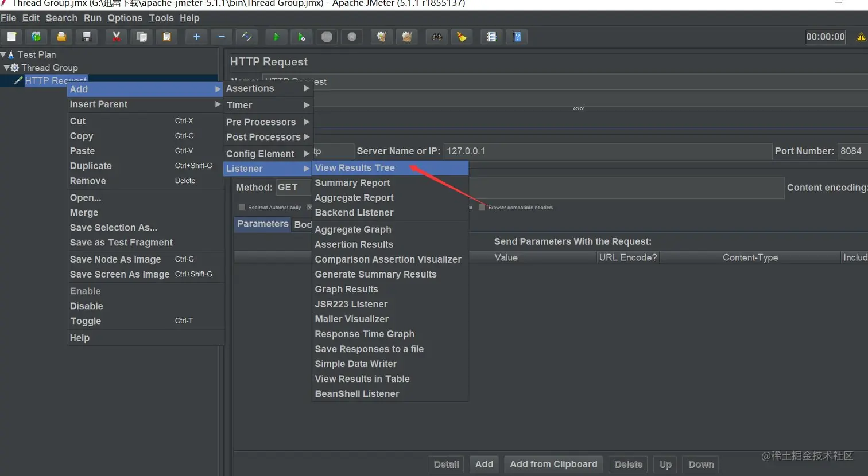Open the File menu
The width and height of the screenshot is (868, 476).
(8, 18)
